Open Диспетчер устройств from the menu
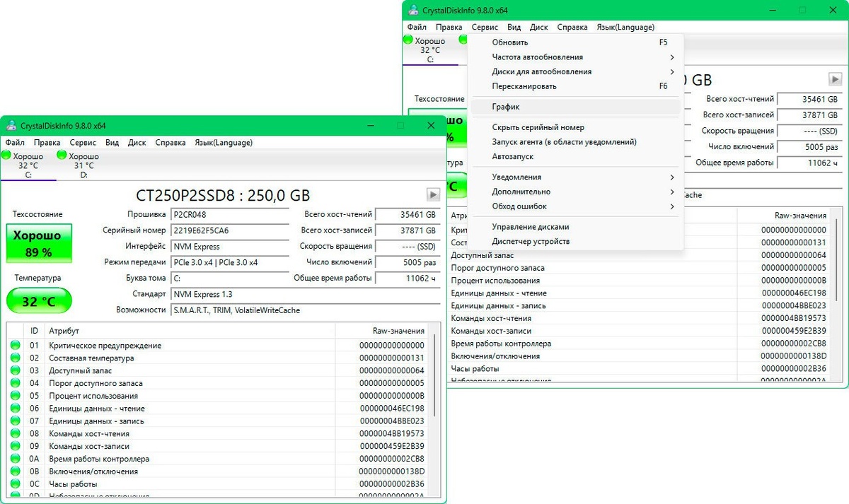The height and width of the screenshot is (504, 849). pyautogui.click(x=575, y=241)
